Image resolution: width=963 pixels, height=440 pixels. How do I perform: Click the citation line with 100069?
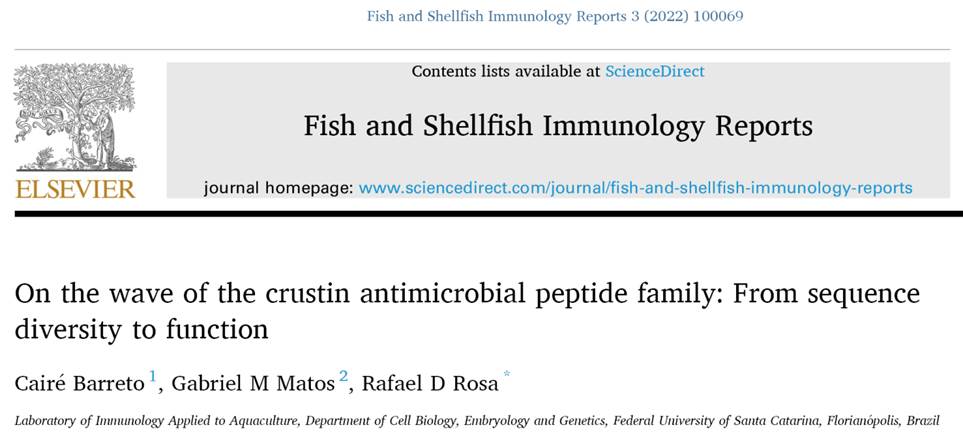[555, 17]
